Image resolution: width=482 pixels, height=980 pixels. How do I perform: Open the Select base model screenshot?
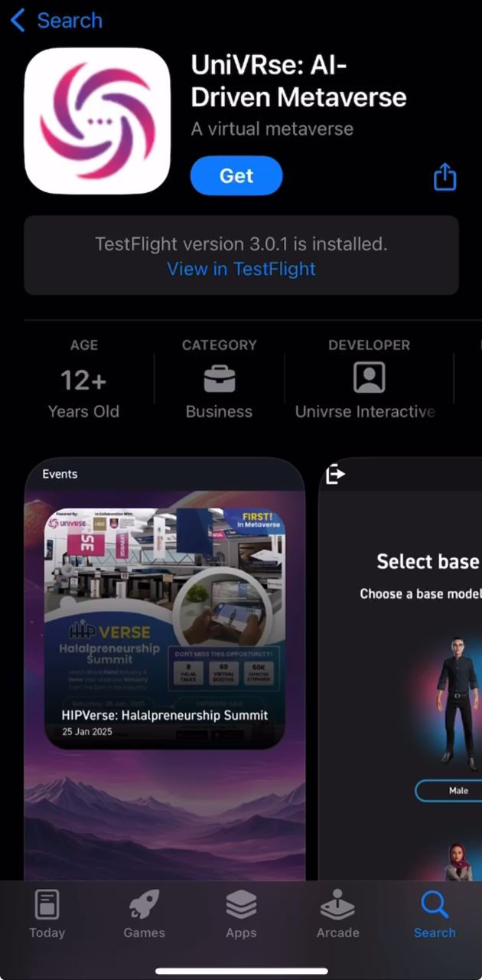click(400, 668)
